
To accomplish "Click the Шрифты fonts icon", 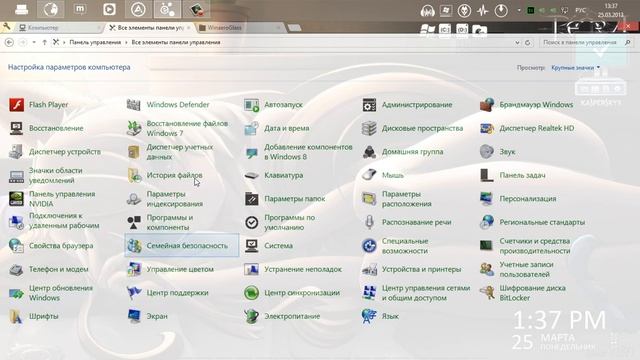I will pos(17,316).
